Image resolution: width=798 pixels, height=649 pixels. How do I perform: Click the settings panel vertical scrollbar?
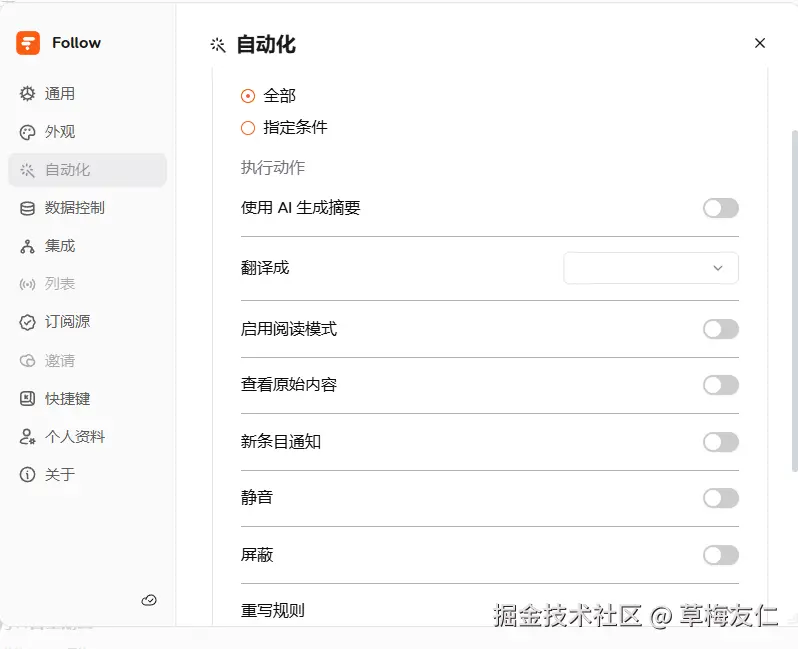tap(793, 300)
